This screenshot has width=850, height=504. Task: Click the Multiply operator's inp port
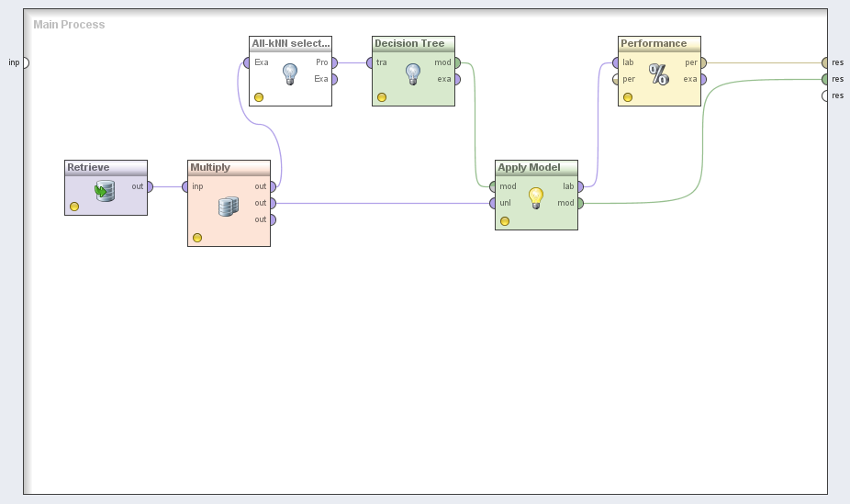coord(185,186)
